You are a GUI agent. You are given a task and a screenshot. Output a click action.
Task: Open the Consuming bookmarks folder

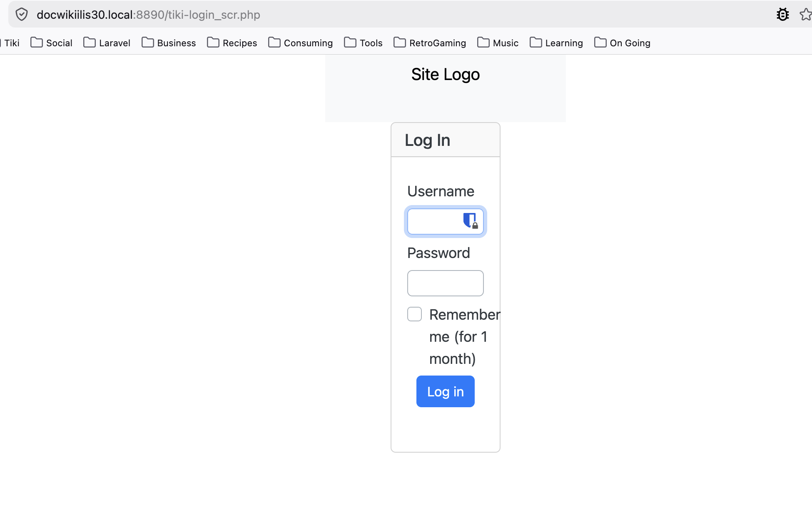click(x=301, y=43)
